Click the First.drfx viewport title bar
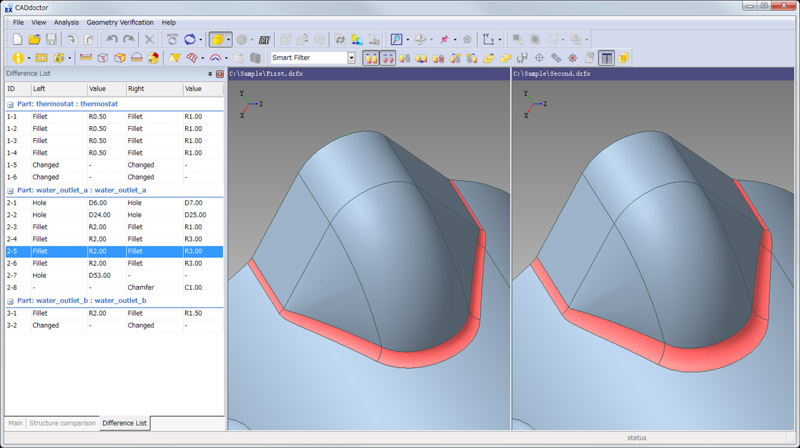Viewport: 800px width, 448px height. pyautogui.click(x=368, y=74)
